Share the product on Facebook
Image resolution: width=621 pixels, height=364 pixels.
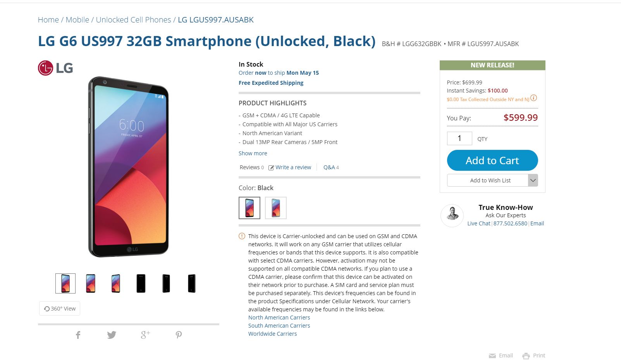[x=78, y=335]
